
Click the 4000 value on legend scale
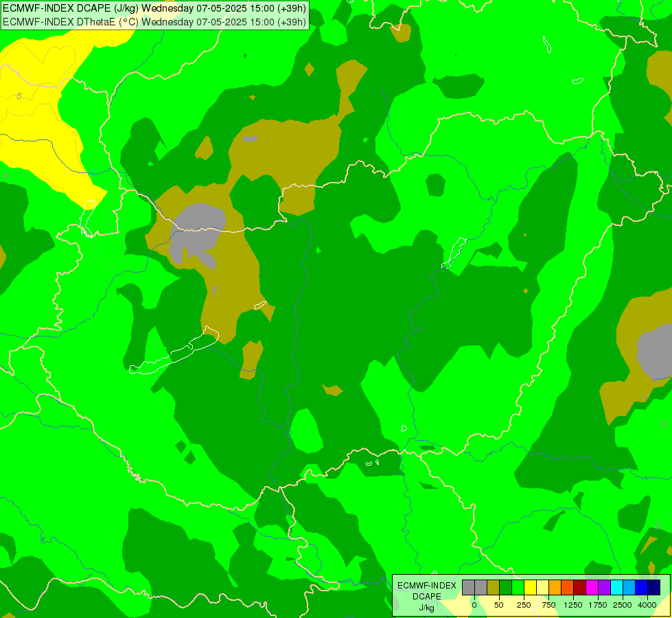tap(647, 605)
